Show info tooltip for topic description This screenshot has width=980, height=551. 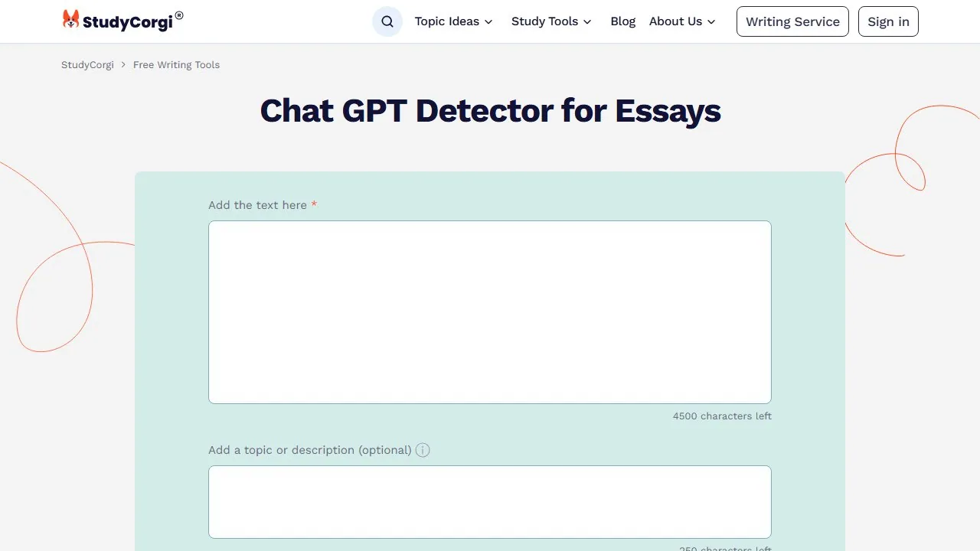[x=423, y=450]
